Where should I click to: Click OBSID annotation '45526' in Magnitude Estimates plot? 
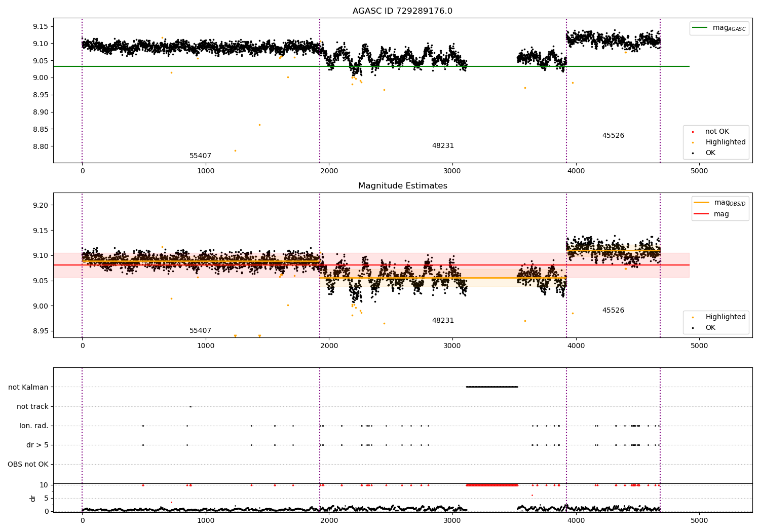[x=613, y=311]
